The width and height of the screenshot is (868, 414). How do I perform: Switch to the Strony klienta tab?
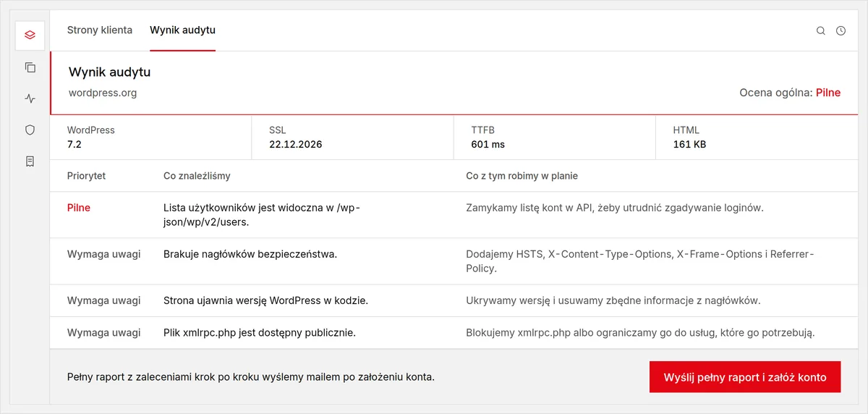pos(100,30)
